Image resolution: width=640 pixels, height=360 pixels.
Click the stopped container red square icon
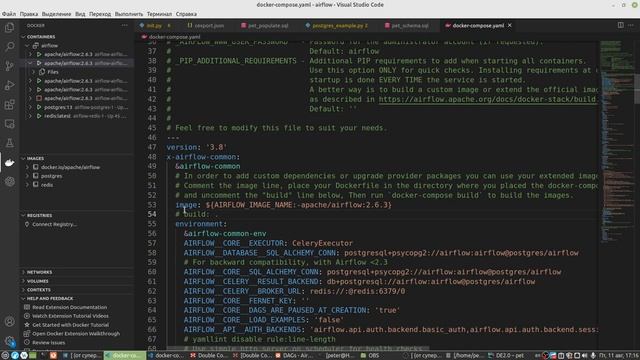coord(39,98)
